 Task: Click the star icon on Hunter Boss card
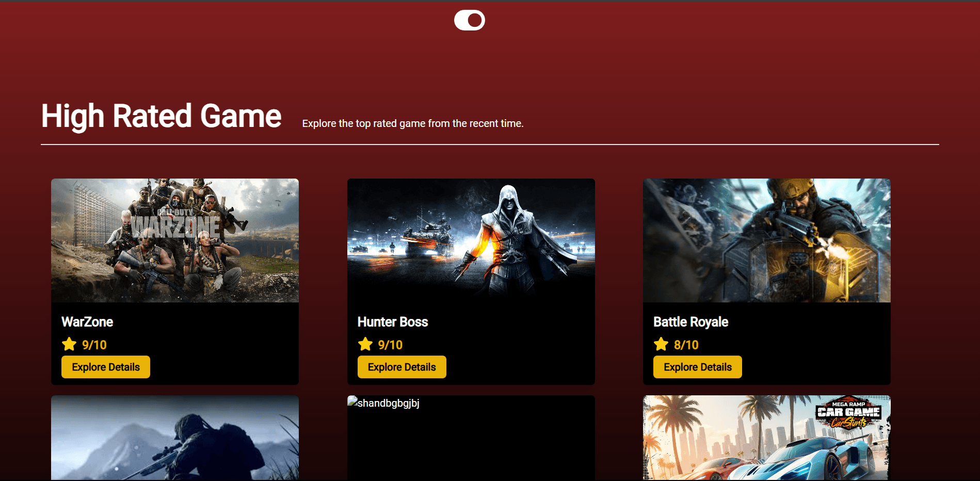(x=365, y=344)
